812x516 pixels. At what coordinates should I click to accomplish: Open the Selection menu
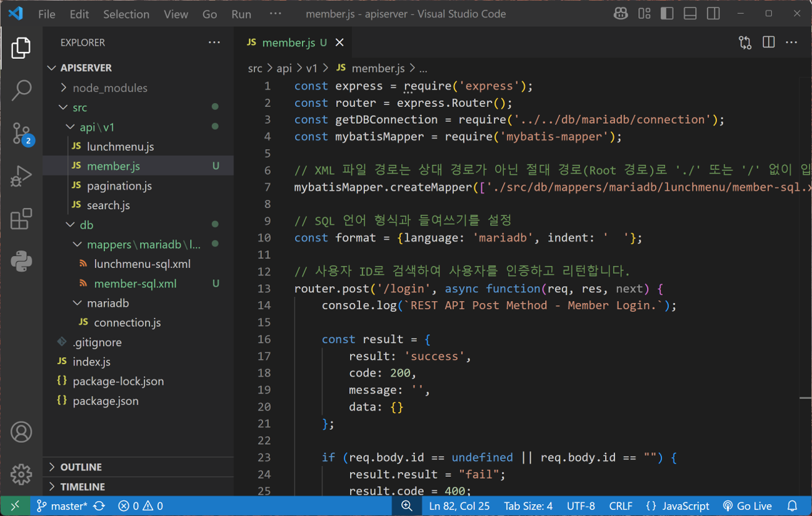(x=126, y=14)
